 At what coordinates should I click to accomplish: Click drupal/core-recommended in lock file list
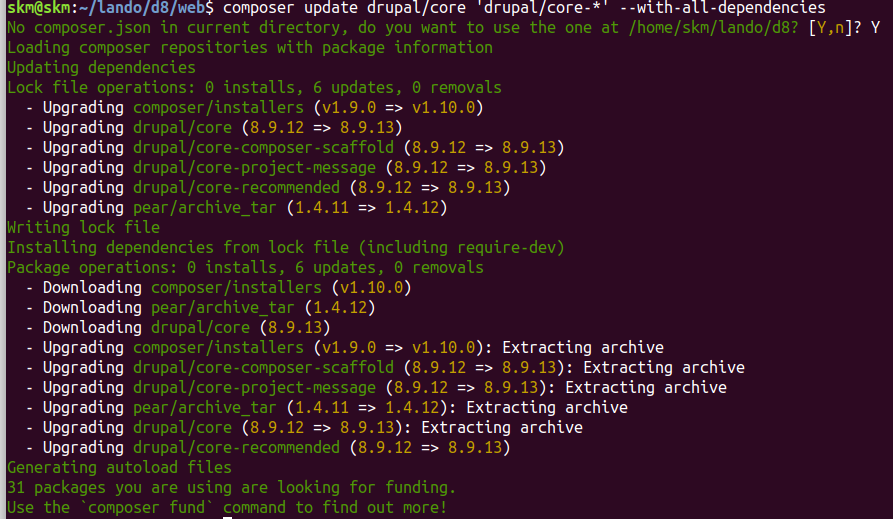pyautogui.click(x=236, y=187)
